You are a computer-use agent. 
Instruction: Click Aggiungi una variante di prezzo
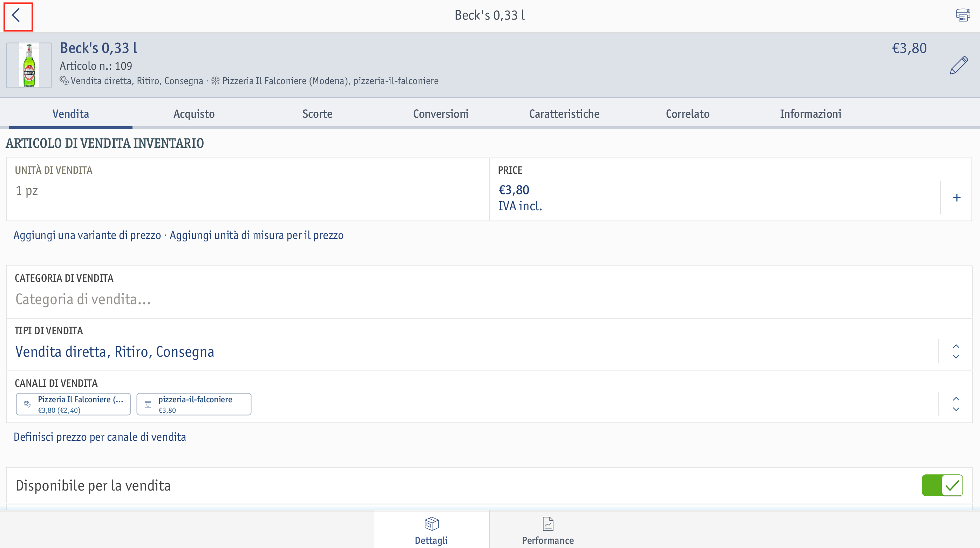(x=87, y=235)
